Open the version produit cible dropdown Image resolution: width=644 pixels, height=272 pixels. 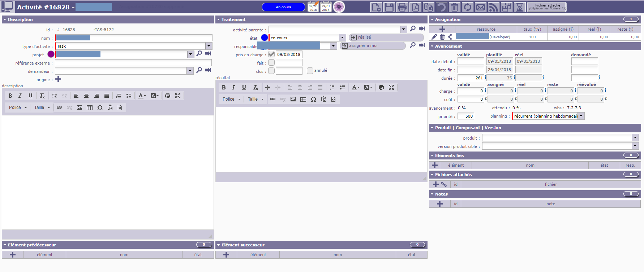pyautogui.click(x=635, y=146)
